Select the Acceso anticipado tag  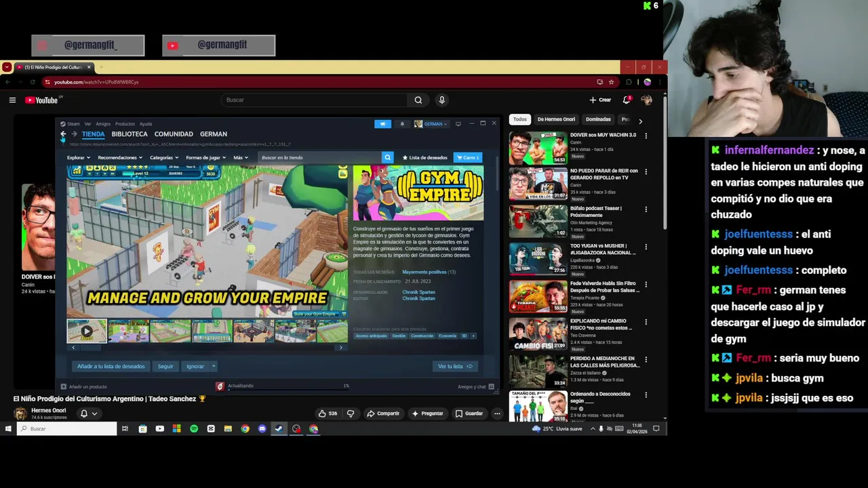pos(371,335)
